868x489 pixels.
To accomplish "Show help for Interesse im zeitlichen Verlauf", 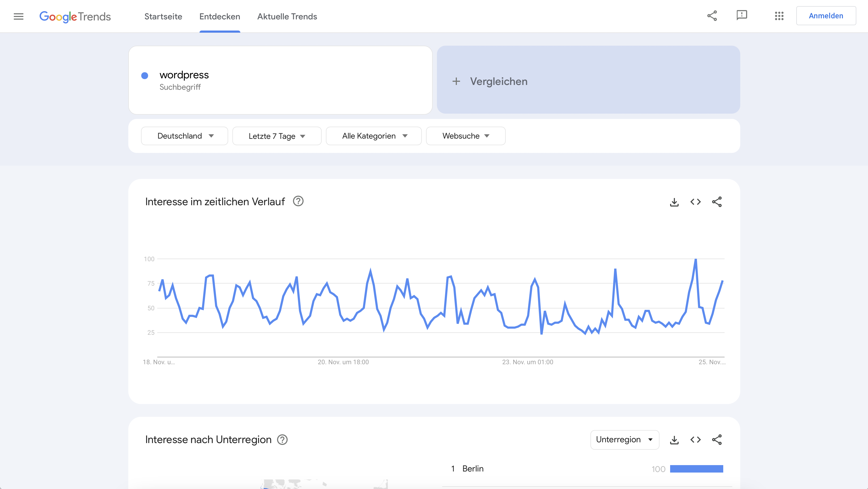I will 298,201.
